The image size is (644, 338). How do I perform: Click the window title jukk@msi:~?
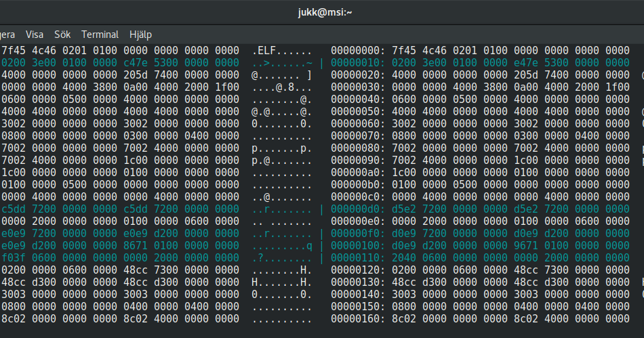pos(325,12)
